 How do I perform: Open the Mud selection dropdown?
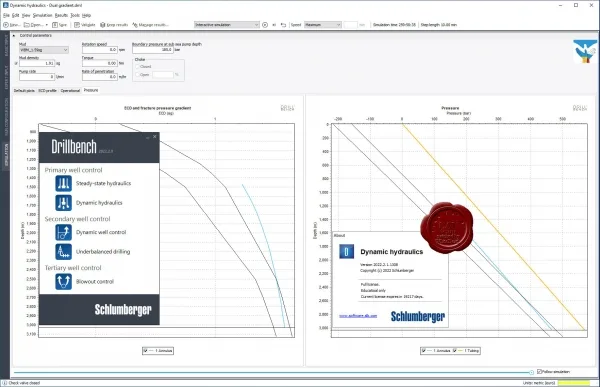point(44,50)
